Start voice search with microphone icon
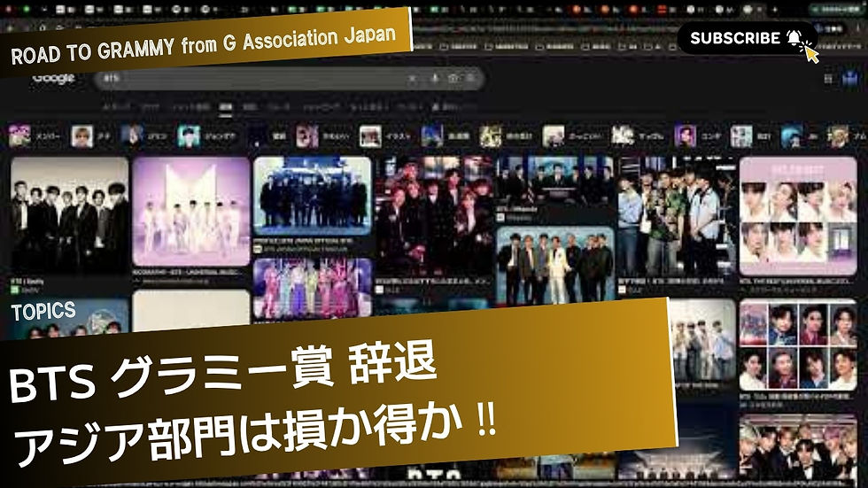Viewport: 868px width, 488px height. click(435, 79)
